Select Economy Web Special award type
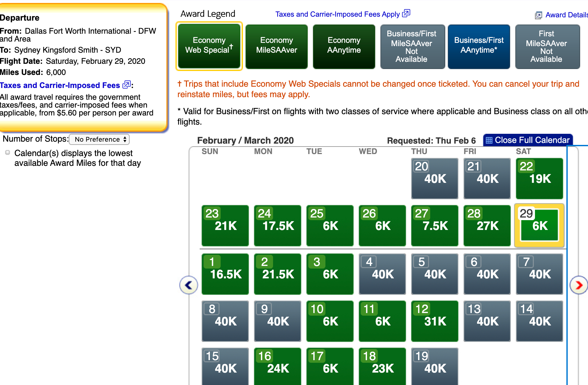 click(x=209, y=46)
